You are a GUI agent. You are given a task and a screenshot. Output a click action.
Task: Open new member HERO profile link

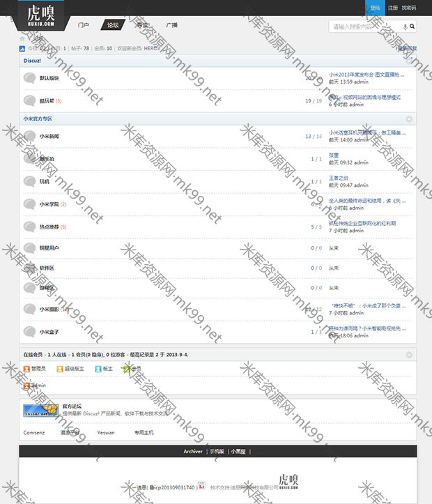pos(151,49)
